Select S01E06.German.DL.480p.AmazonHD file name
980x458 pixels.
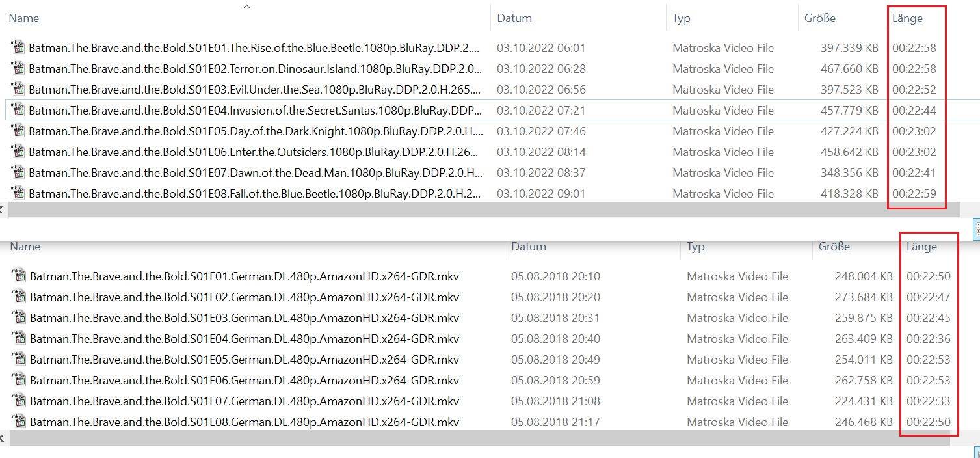click(245, 380)
